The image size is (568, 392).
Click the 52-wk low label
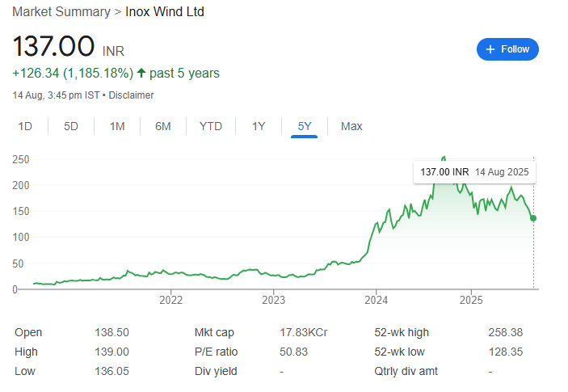(399, 352)
